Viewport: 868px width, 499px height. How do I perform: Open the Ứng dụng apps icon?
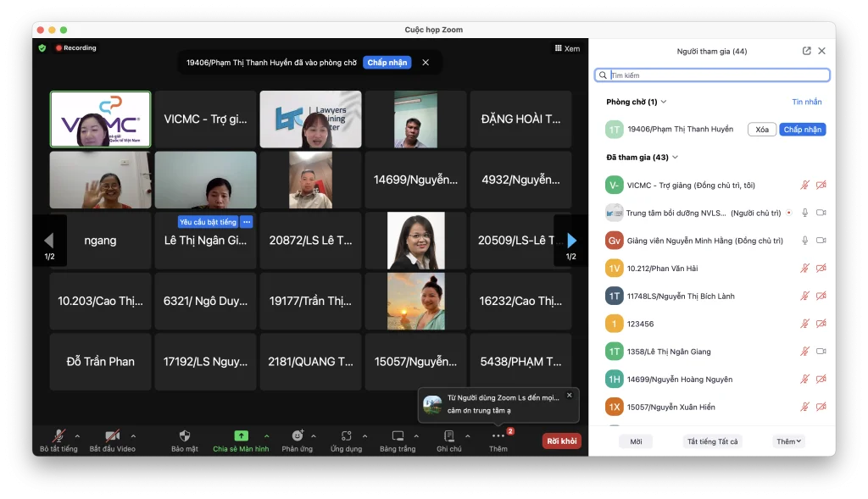pyautogui.click(x=346, y=435)
